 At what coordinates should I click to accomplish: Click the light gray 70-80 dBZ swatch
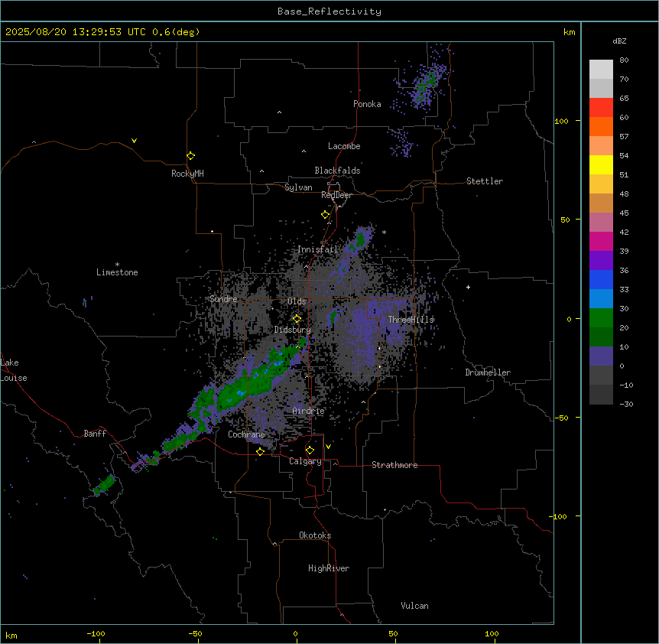[x=601, y=70]
